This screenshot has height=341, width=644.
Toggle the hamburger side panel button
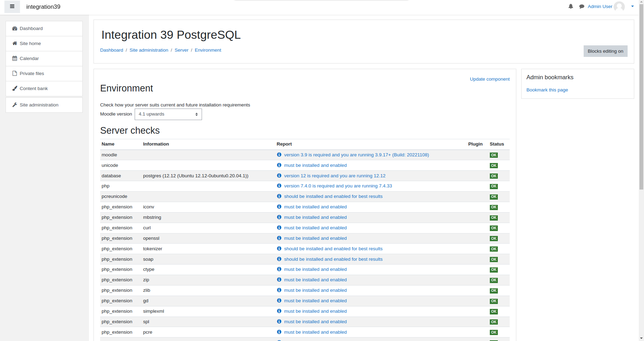point(12,7)
